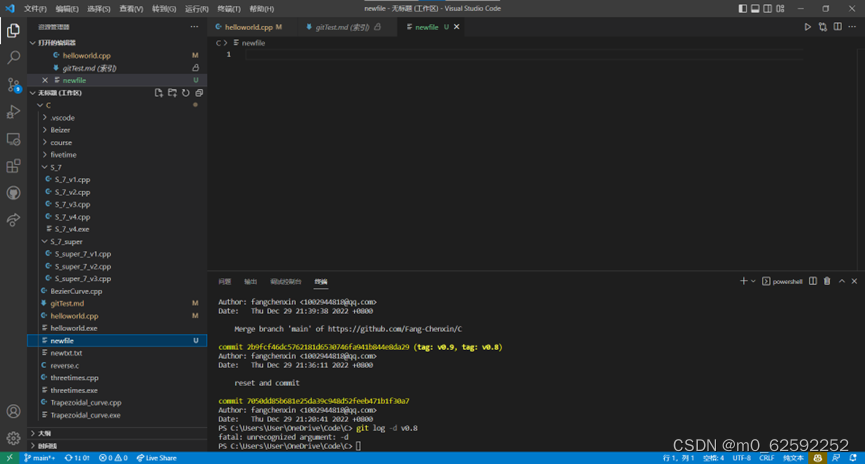Change the UTF-8 encoding status item
The image size is (865, 464).
741,458
